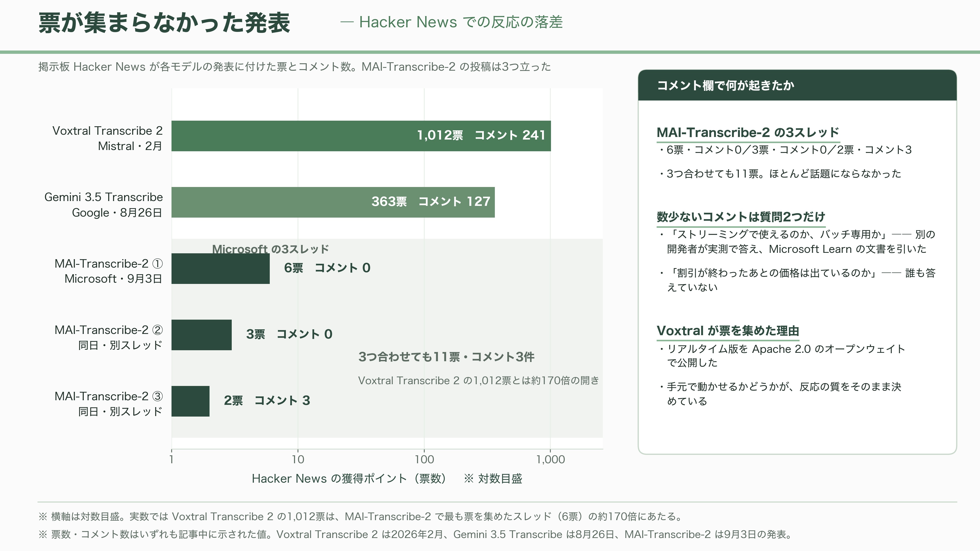The image size is (980, 551).
Task: Select the heading 'Voxtral が票を集めた理由'
Action: click(x=728, y=331)
